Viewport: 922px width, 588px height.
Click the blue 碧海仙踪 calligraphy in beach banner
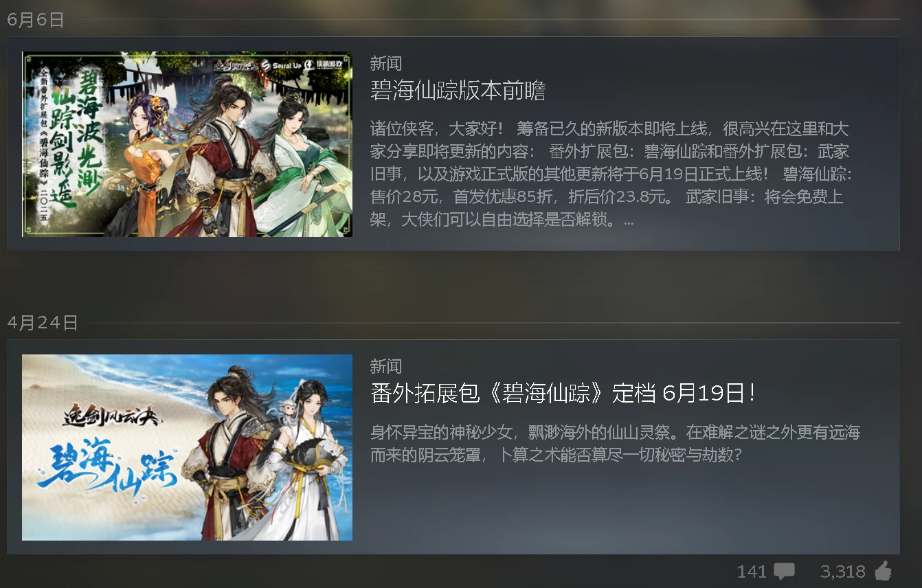click(x=106, y=462)
